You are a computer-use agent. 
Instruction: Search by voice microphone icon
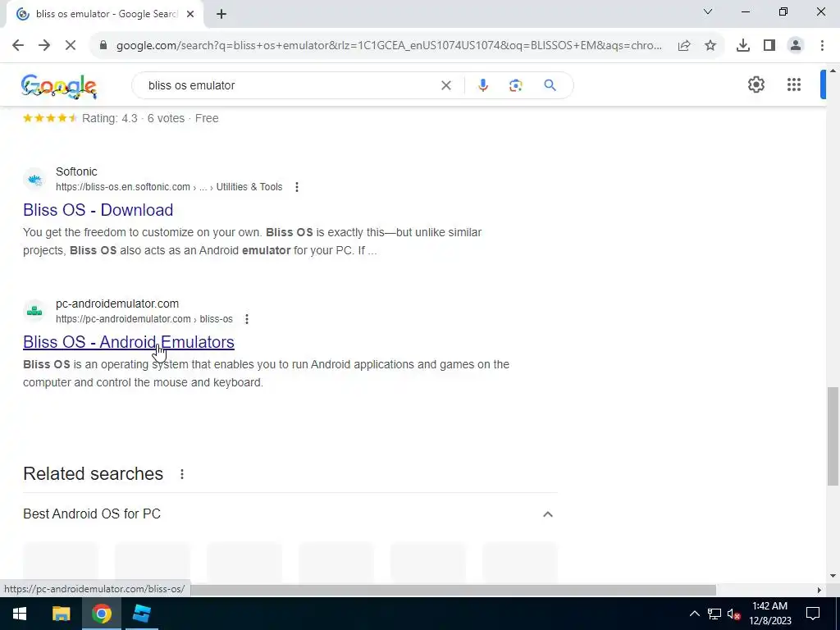click(x=482, y=85)
